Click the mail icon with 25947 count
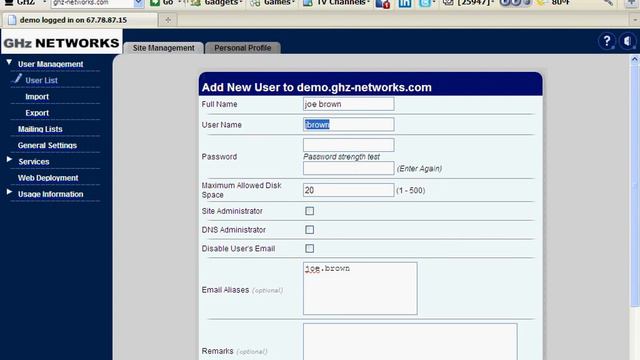 tap(448, 3)
